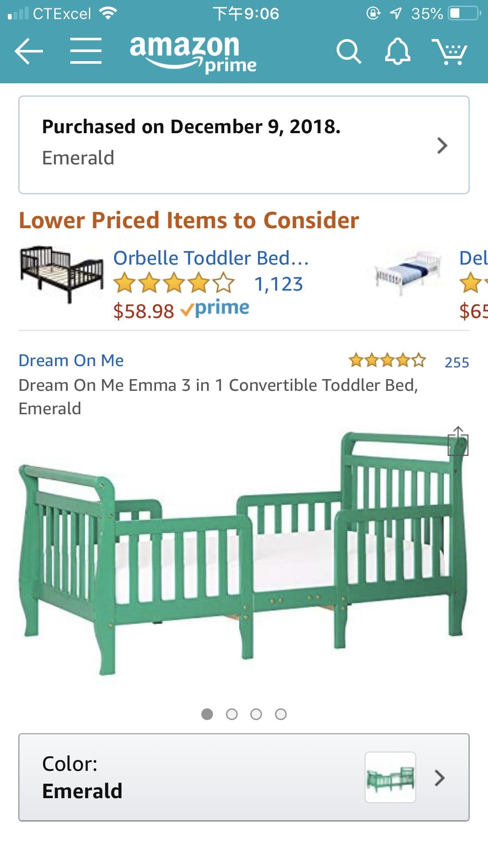This screenshot has width=488, height=868.
Task: Go to the second product image dot
Action: point(232,714)
